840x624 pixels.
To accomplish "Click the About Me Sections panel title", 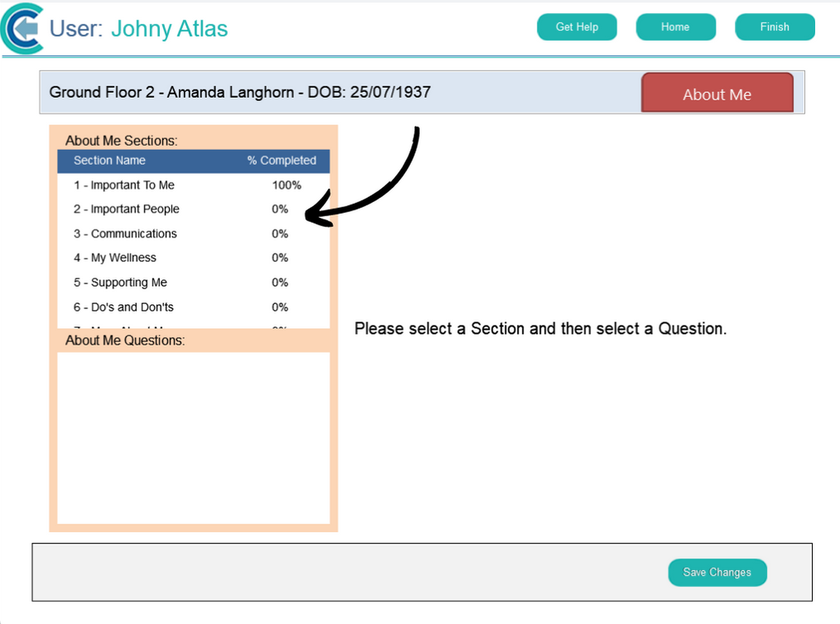I will 121,141.
